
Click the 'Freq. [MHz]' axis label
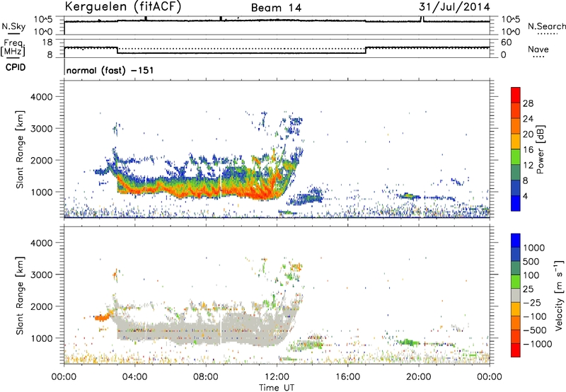[x=13, y=47]
